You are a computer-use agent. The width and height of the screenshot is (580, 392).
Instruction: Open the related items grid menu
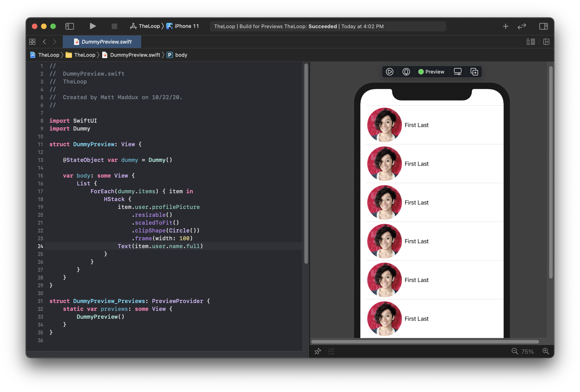[x=33, y=42]
